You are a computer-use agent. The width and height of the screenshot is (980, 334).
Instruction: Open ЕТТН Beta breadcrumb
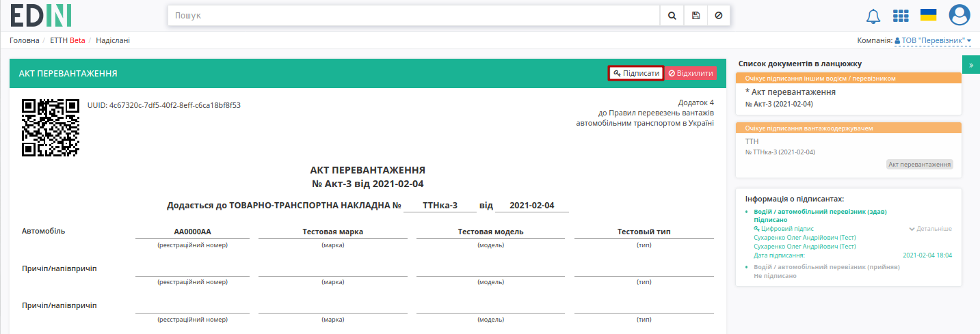coord(68,40)
